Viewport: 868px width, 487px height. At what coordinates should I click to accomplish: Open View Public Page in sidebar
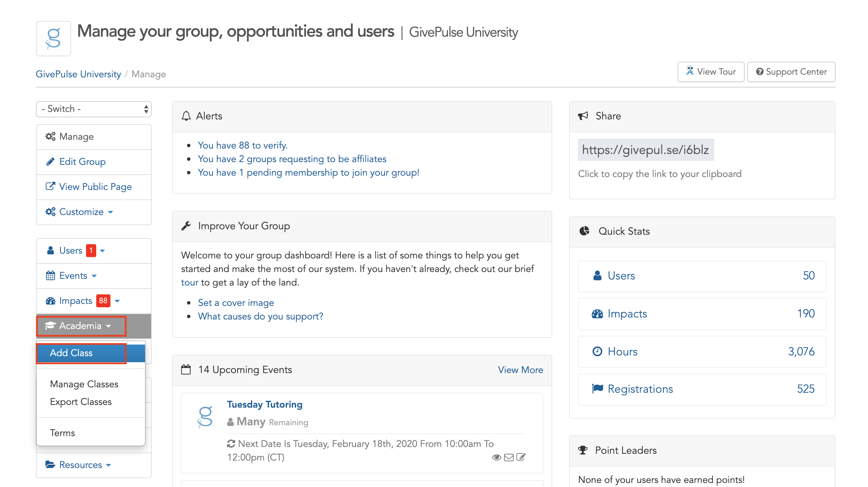point(94,187)
